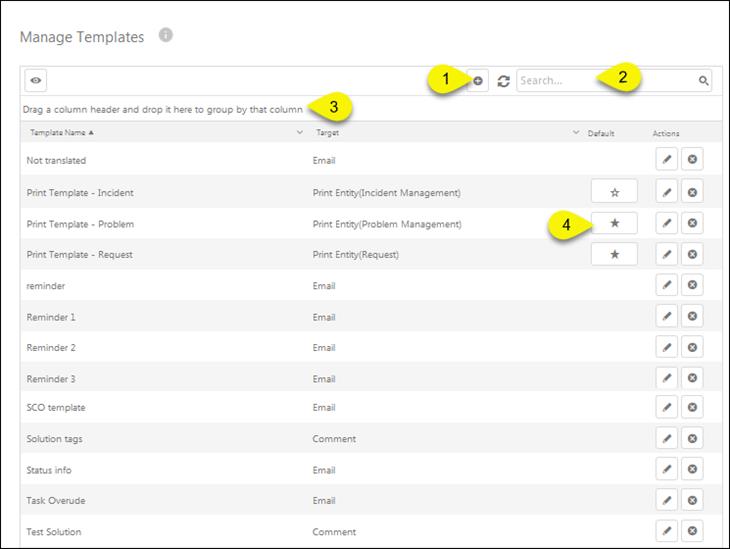Set Print Template - Incident as default
This screenshot has width=730, height=549.
click(x=614, y=192)
